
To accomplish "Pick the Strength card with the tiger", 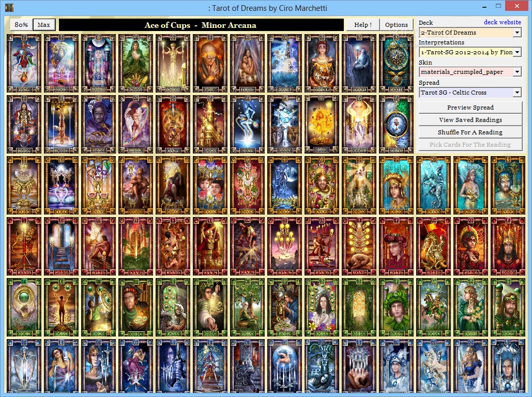I will coord(322,63).
